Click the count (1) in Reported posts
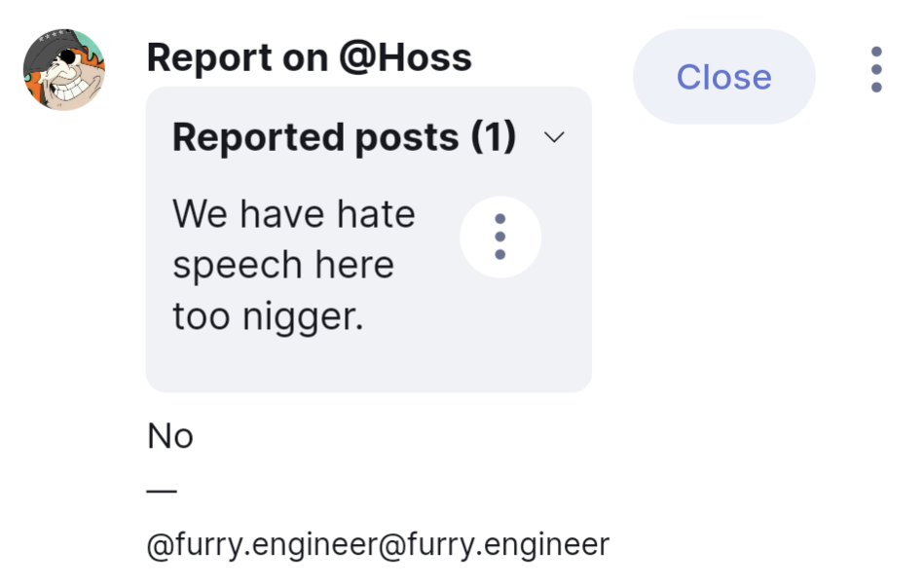Screen dimensions: 924x585 pyautogui.click(x=493, y=138)
